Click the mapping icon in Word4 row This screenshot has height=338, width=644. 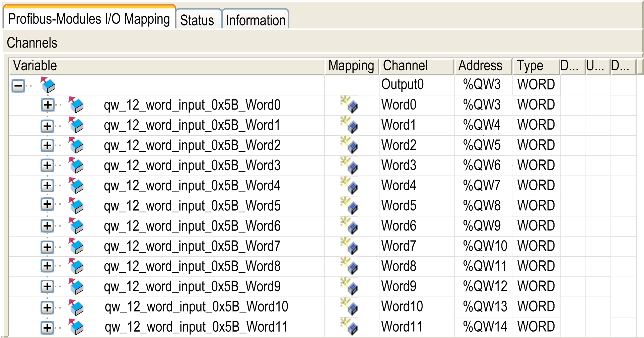(x=349, y=185)
